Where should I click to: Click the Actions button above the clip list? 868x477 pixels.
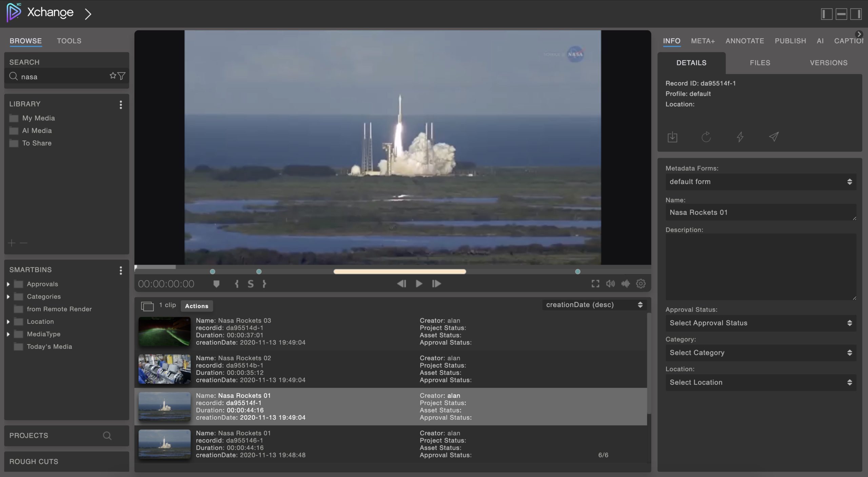(x=197, y=306)
